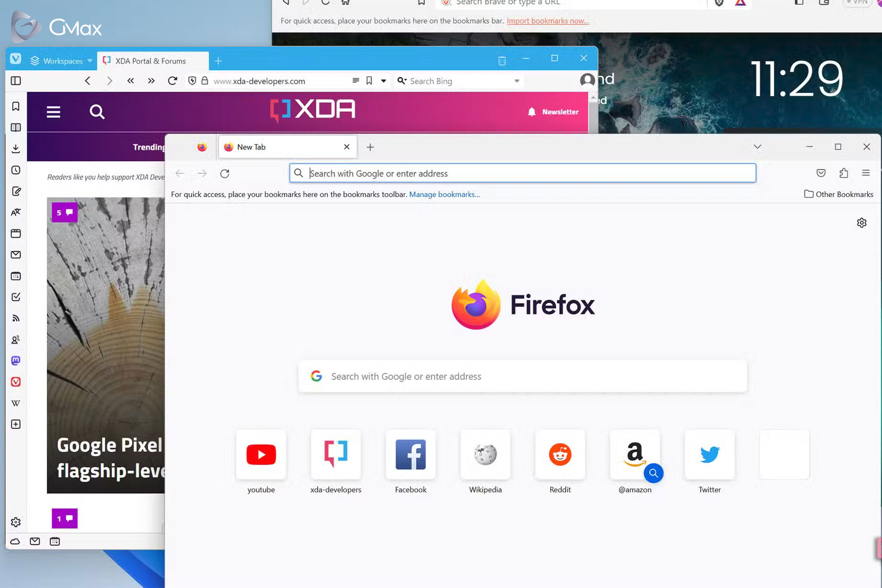Viewport: 882px width, 588px height.
Task: Toggle reader view in Vivaldi address bar
Action: click(356, 81)
